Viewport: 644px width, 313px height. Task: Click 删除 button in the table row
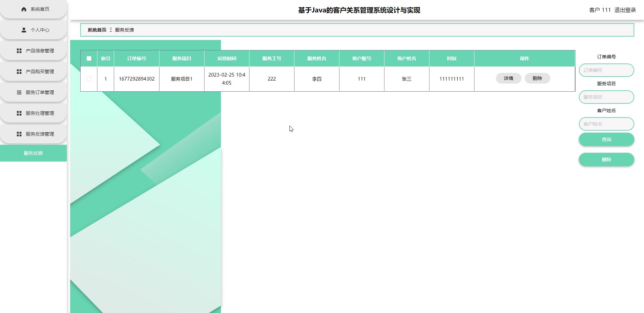(x=537, y=78)
